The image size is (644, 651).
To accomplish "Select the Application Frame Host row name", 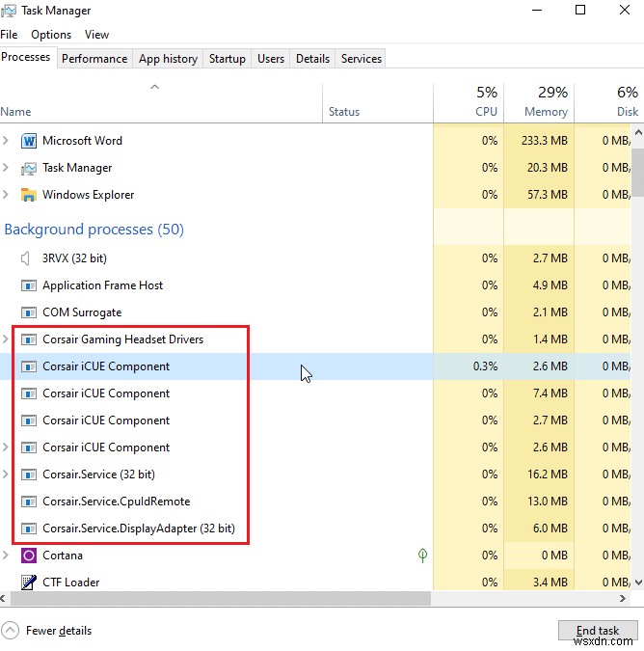I will point(102,285).
